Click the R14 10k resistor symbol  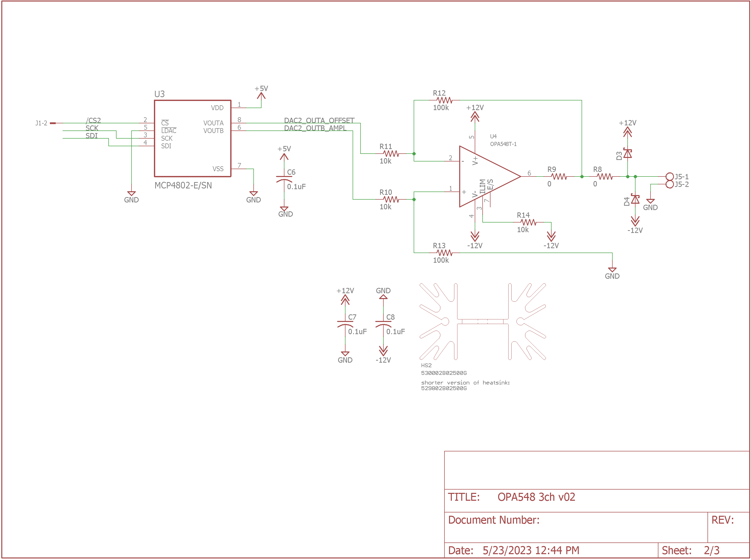pos(528,222)
